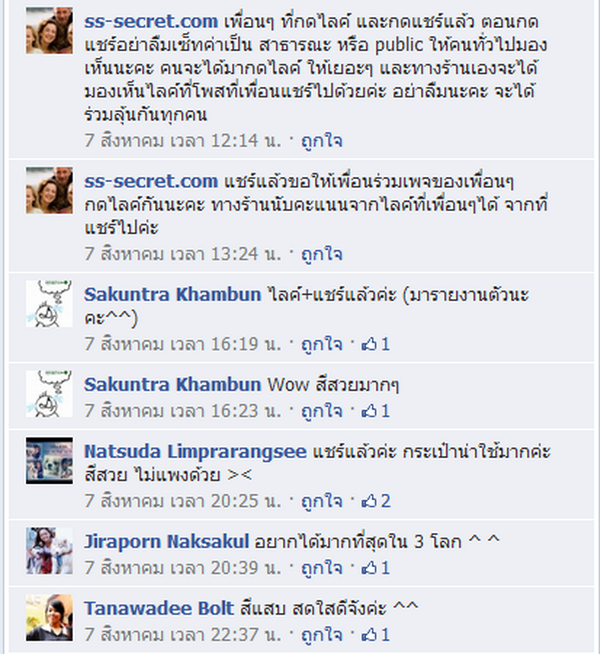Open ss-secret.com page name in second comment
The width and height of the screenshot is (600, 654).
pos(151,181)
